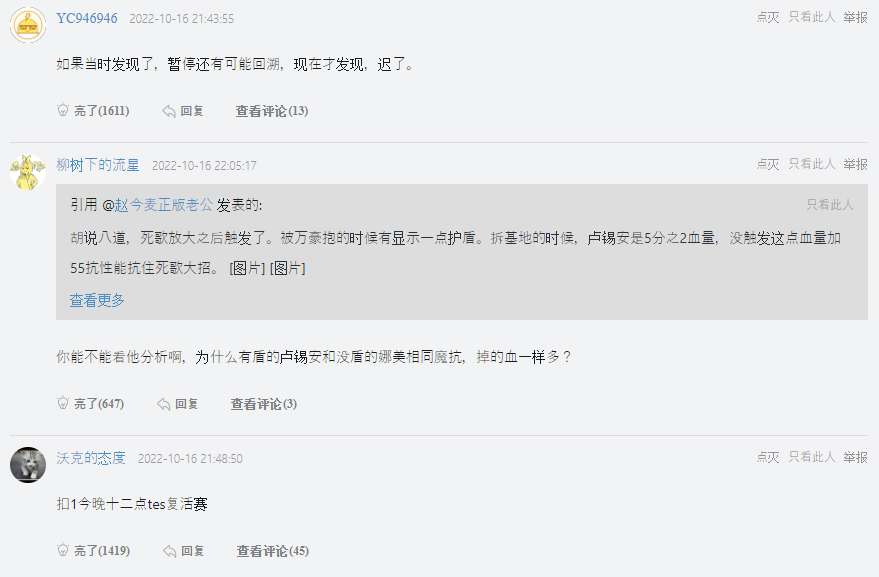Open username link YC946946
Image resolution: width=879 pixels, height=577 pixels.
(x=87, y=18)
